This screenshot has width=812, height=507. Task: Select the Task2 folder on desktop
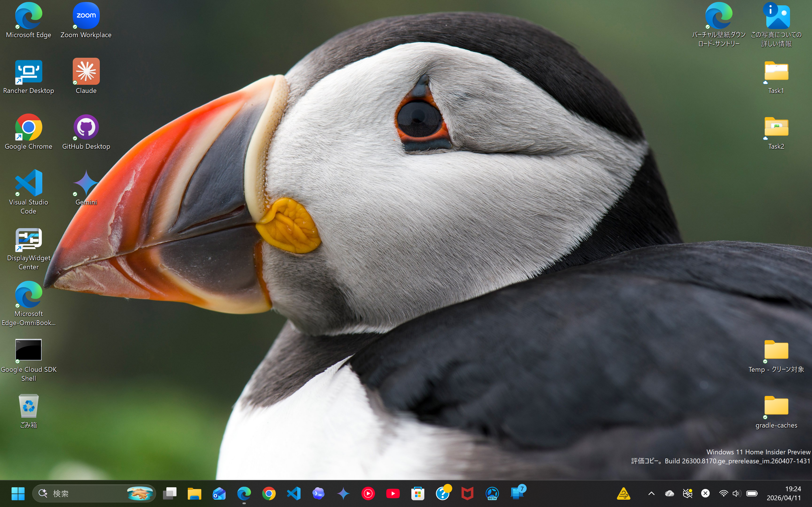tap(776, 127)
